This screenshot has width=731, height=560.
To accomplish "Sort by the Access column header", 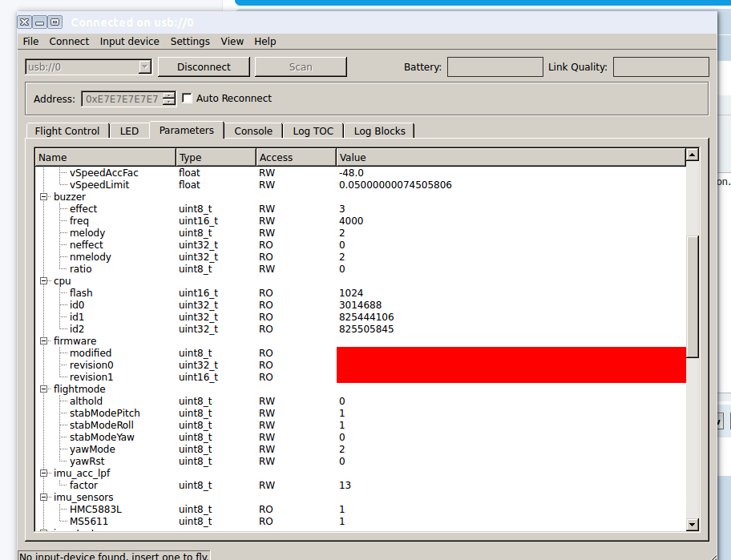I will pos(295,158).
